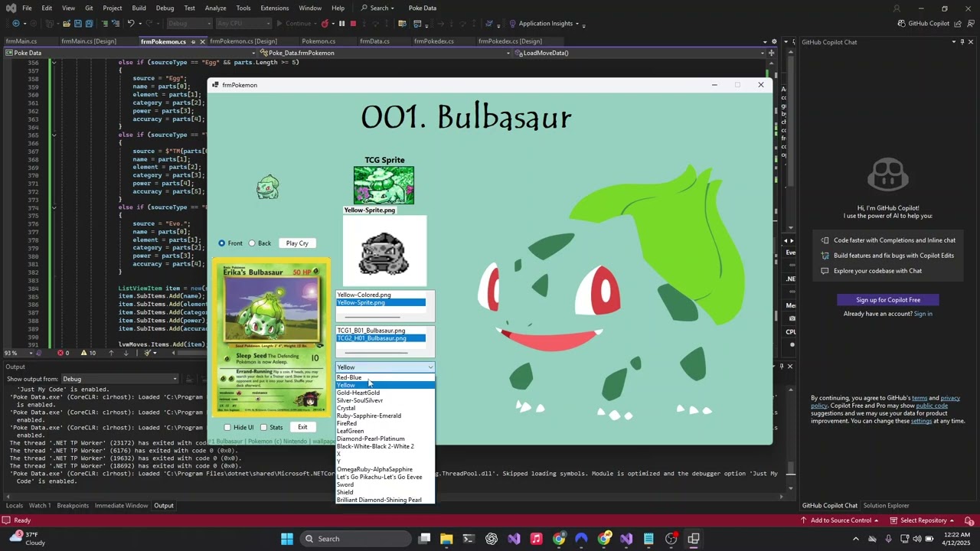980x551 pixels.
Task: Switch to the Locals tab
Action: (x=15, y=506)
